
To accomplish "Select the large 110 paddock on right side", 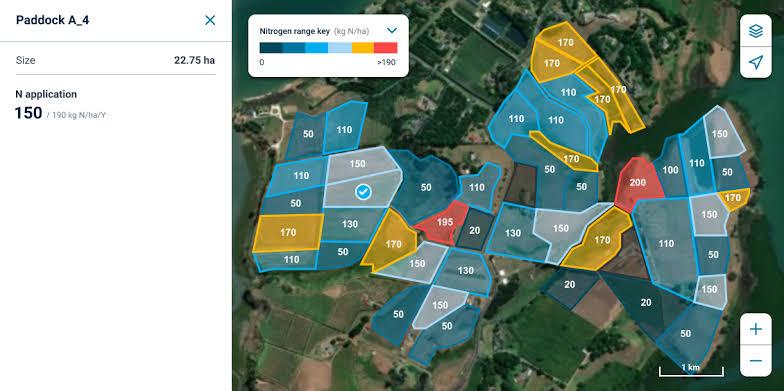I will (666, 244).
